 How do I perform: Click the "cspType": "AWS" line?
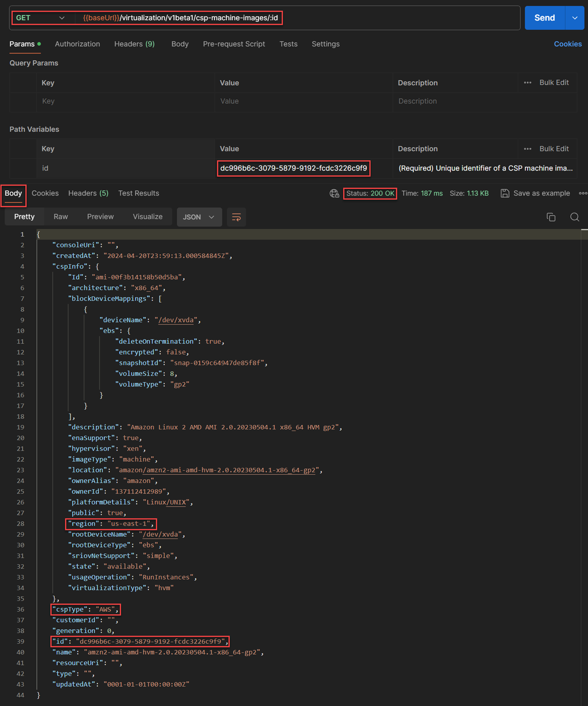pos(86,610)
